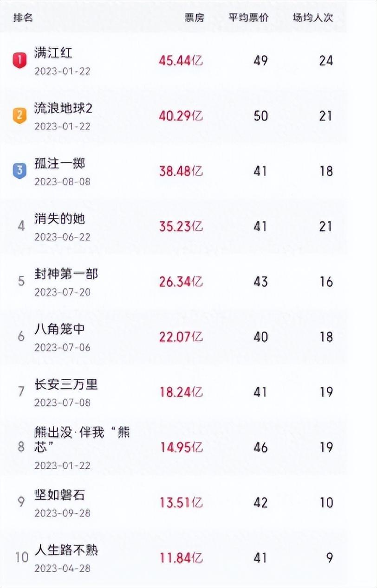Select the 14.95亿 box office value

pyautogui.click(x=181, y=447)
